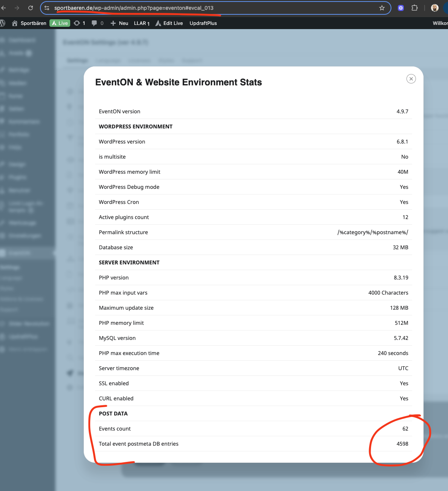Open the Sportbären site home link
The height and width of the screenshot is (491, 448).
[29, 23]
